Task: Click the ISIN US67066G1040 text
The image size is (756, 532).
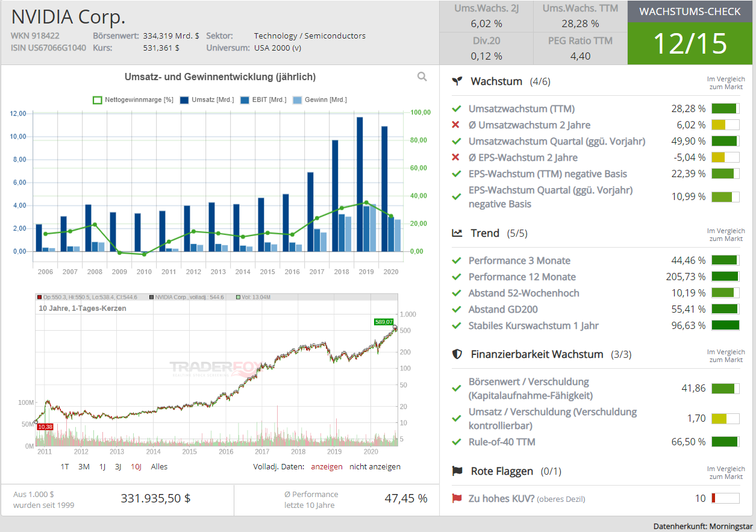Action: tap(48, 48)
